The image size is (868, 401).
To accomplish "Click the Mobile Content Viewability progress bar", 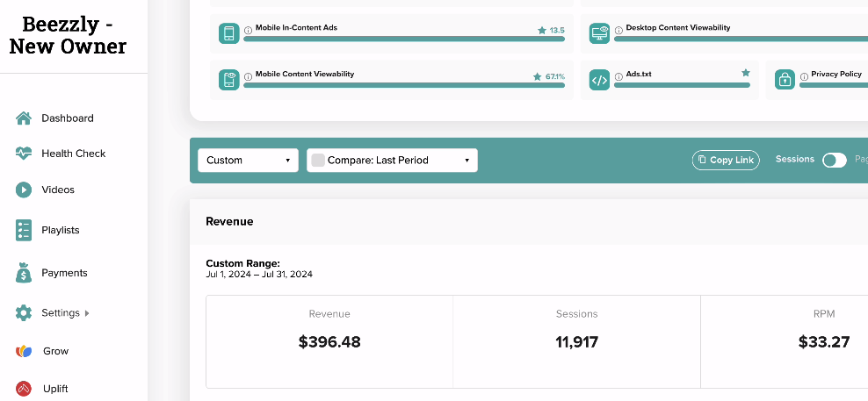I will coord(404,85).
